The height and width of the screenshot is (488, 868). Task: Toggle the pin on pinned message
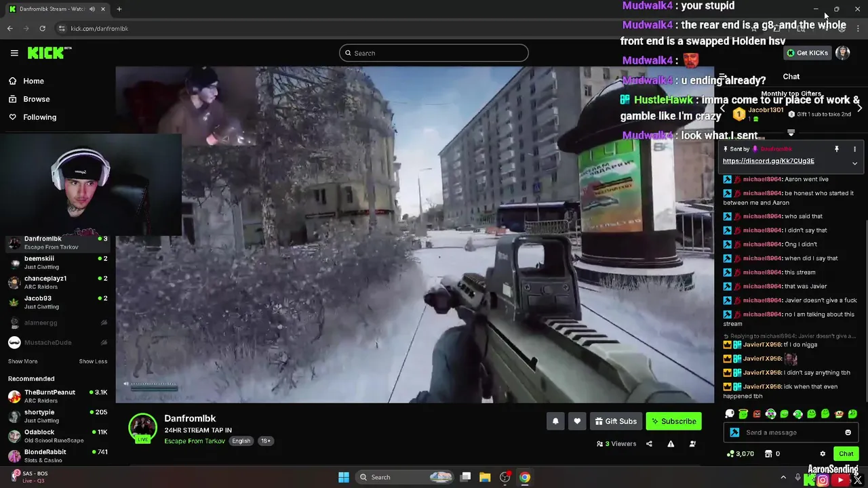click(x=837, y=149)
